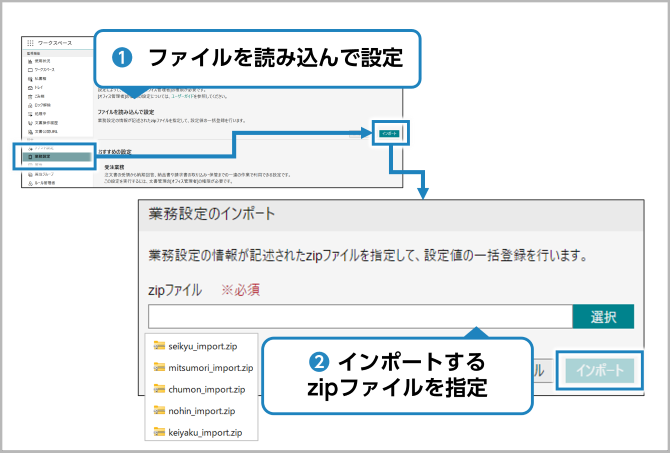Open 文書公開URL in the sidebar
The image size is (670, 453).
click(43, 132)
